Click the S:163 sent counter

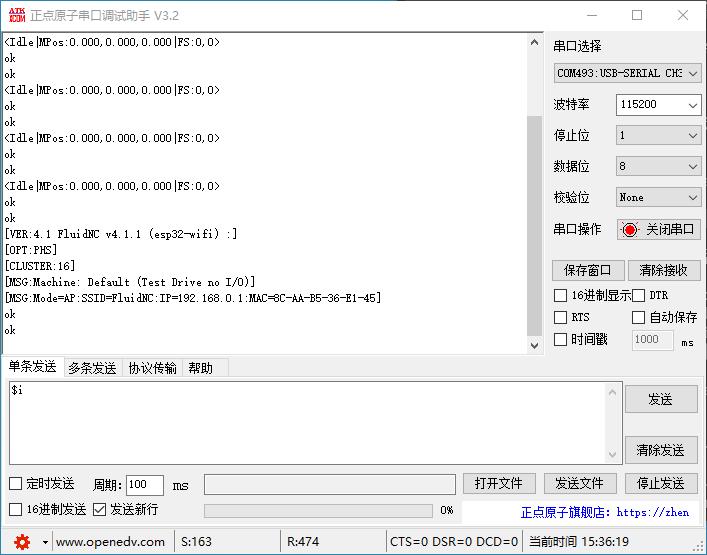(196, 541)
